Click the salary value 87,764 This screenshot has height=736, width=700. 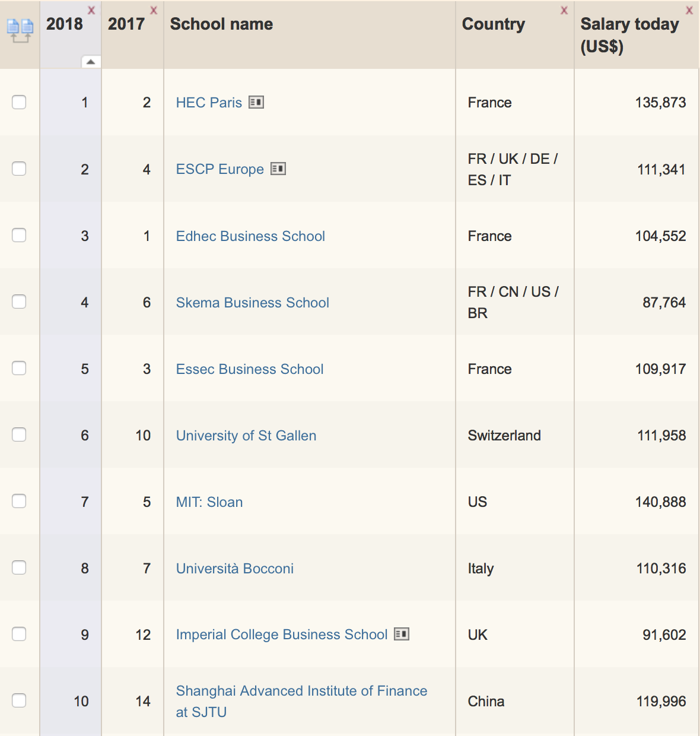pyautogui.click(x=664, y=302)
